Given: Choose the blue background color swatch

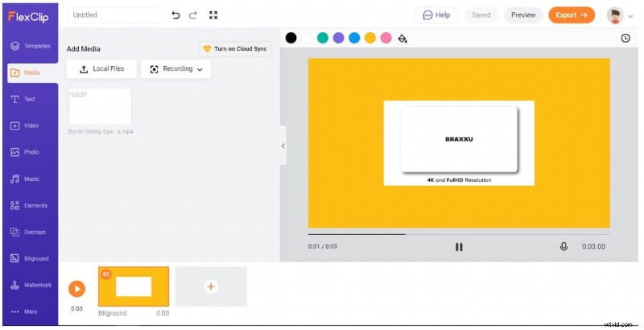Looking at the screenshot, I should click(x=354, y=38).
